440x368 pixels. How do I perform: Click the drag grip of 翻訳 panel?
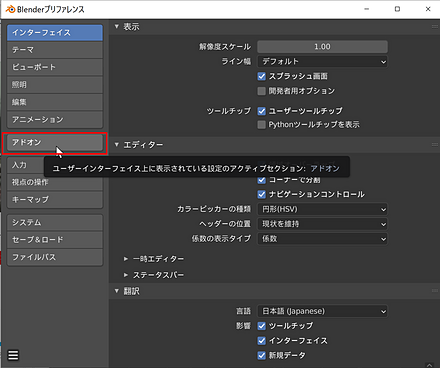tap(435, 291)
